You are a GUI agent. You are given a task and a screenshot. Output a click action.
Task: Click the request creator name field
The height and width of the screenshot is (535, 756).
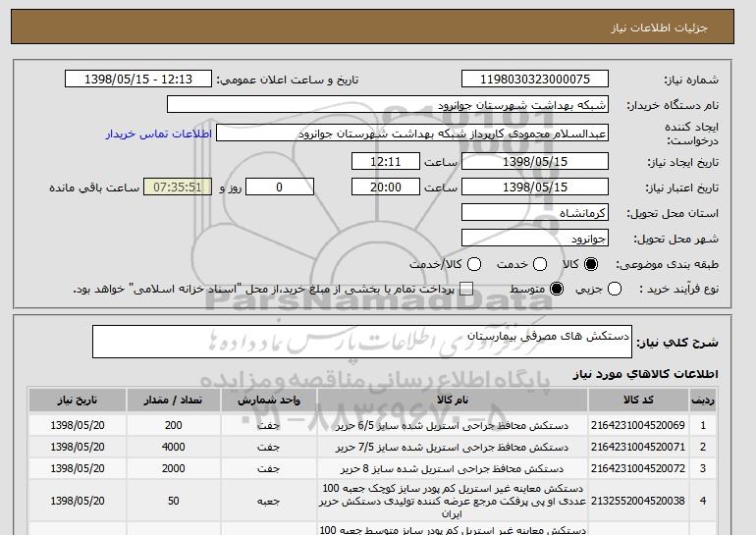(412, 134)
